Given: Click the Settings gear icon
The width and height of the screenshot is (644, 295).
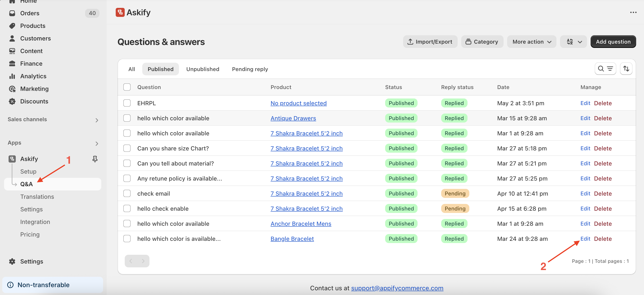Looking at the screenshot, I should point(12,261).
